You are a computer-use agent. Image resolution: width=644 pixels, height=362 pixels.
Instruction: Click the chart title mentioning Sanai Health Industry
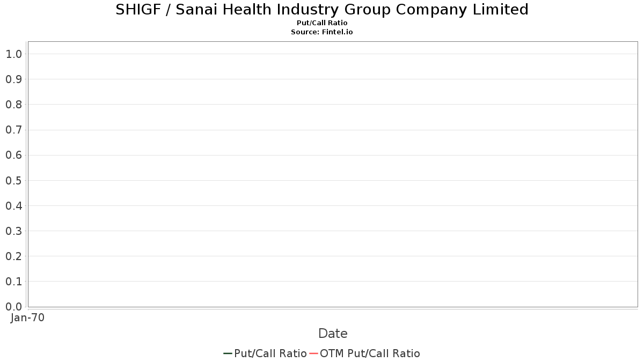[x=322, y=10]
